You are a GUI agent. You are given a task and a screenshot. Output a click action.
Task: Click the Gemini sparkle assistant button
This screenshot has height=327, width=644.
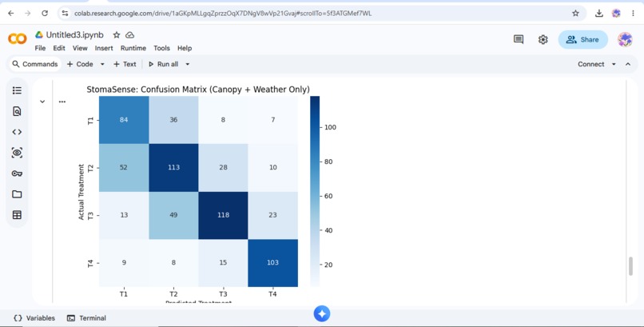(322, 314)
